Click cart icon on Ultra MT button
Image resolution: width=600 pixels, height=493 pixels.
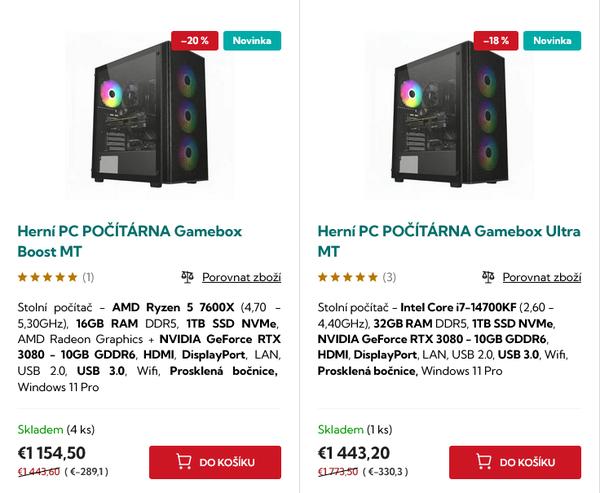[484, 462]
